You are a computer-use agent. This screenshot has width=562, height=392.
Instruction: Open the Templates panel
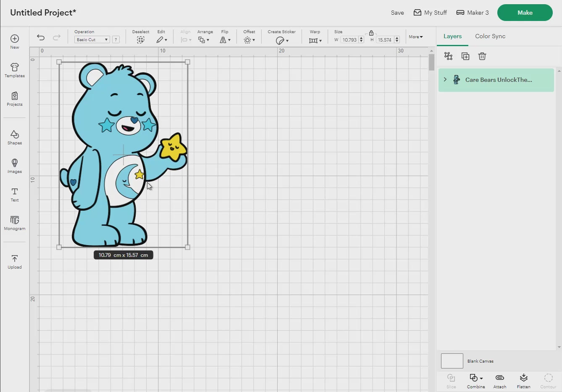[x=15, y=70]
